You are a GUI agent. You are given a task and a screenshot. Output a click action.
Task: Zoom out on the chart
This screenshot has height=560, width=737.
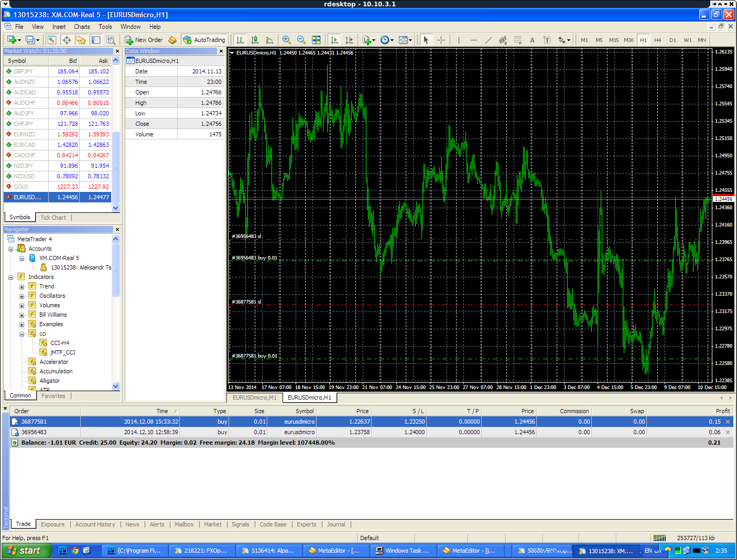coord(301,40)
